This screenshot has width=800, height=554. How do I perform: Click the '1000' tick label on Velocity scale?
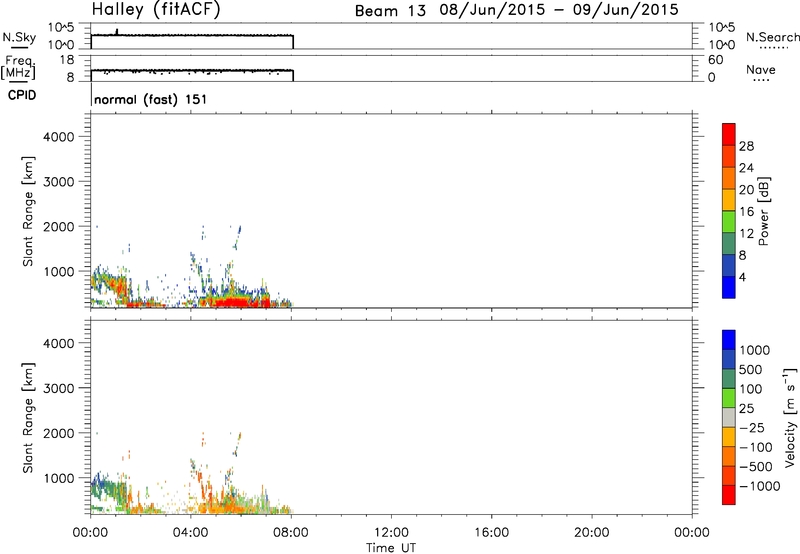754,350
